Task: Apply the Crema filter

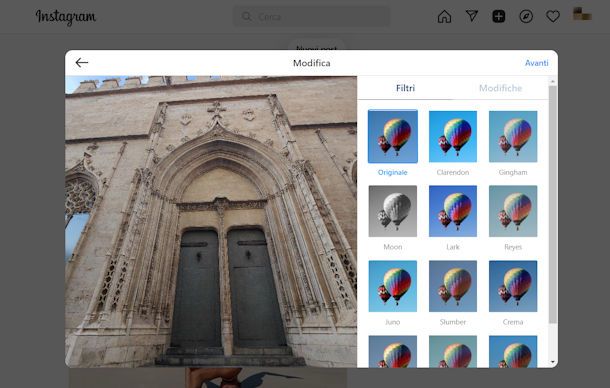Action: click(513, 286)
